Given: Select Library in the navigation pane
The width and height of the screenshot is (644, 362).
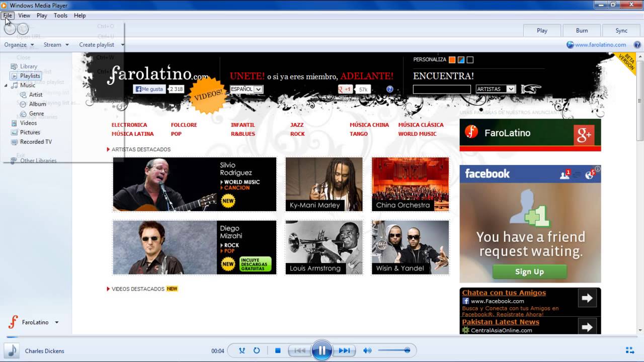Looking at the screenshot, I should 29,66.
